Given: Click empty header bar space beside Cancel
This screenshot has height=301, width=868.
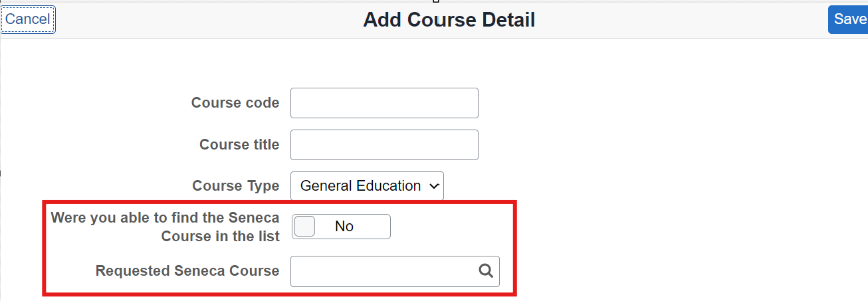Looking at the screenshot, I should (x=199, y=20).
